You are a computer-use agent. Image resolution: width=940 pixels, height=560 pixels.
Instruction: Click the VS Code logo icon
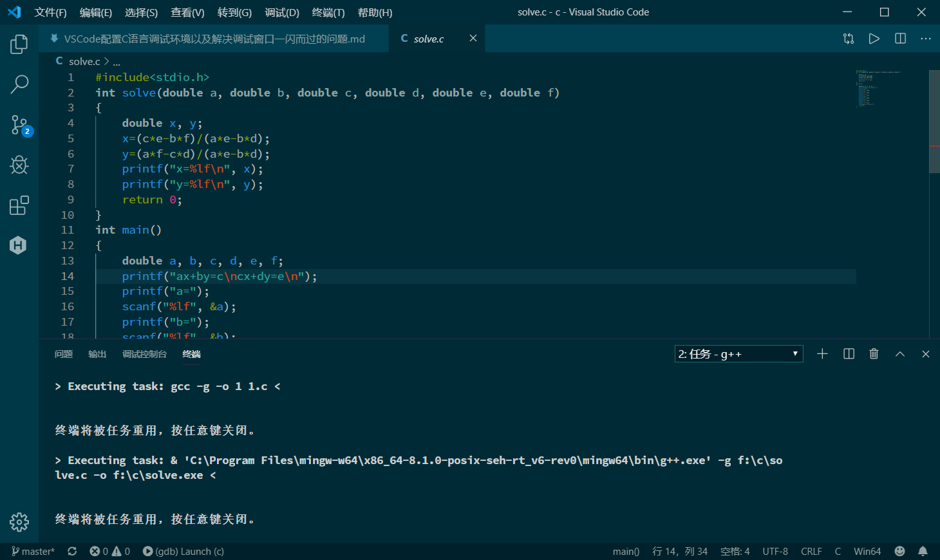(x=14, y=12)
